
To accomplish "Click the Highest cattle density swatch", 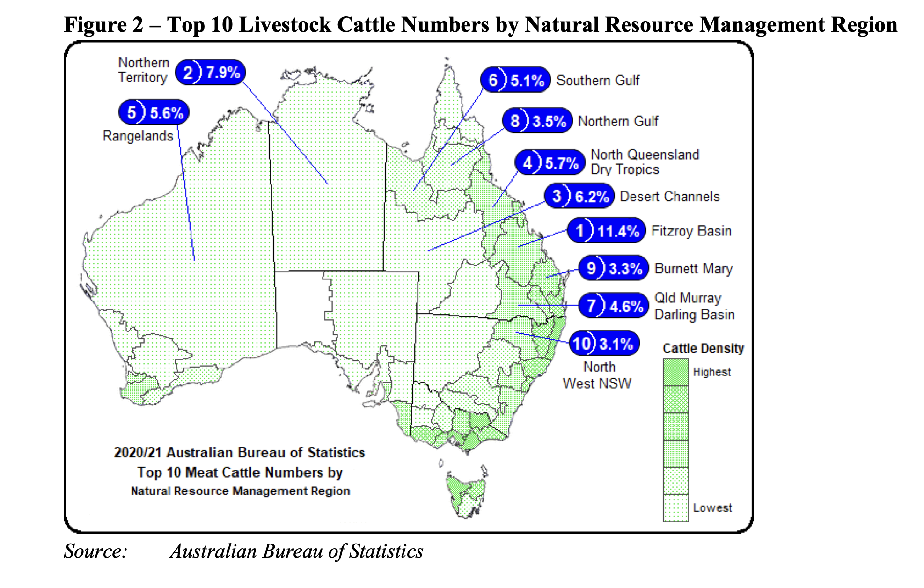I will tap(675, 372).
